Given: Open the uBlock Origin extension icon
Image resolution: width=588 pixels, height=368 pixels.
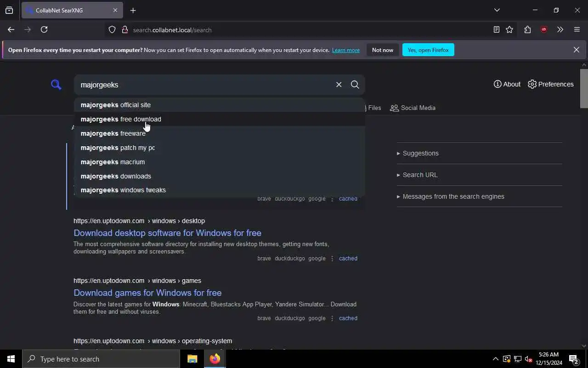Looking at the screenshot, I should 544,29.
